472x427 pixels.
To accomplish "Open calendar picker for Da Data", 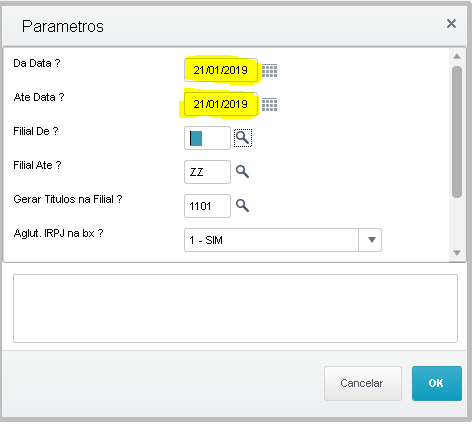I will 269,70.
